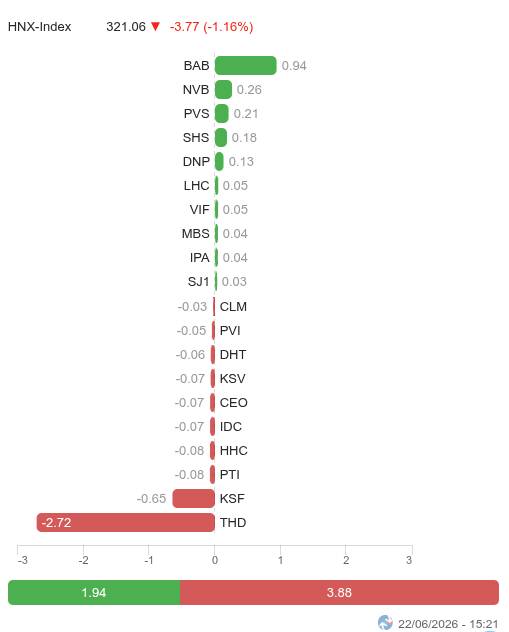Click the PVI ticker label
This screenshot has height=632, width=509.
pos(230,331)
